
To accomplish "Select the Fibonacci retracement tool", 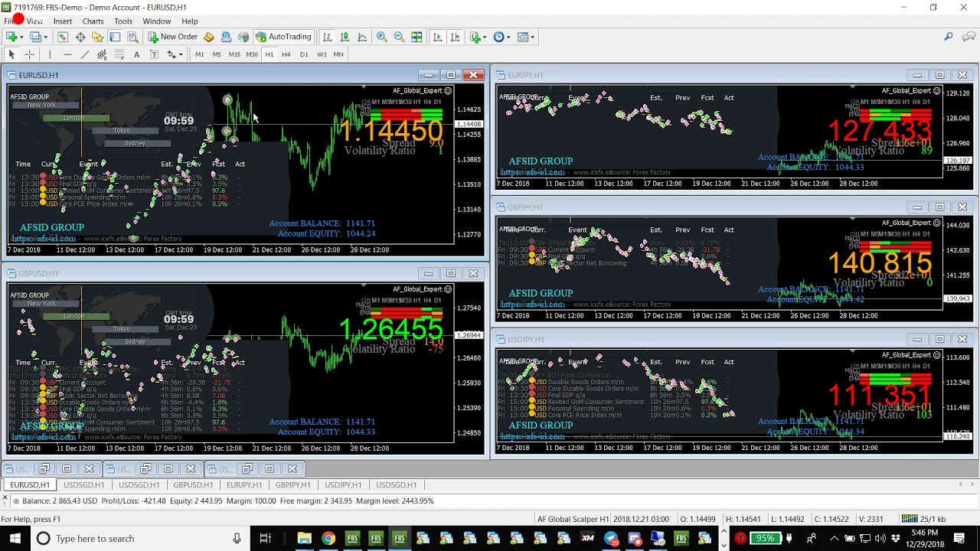I will [x=119, y=54].
